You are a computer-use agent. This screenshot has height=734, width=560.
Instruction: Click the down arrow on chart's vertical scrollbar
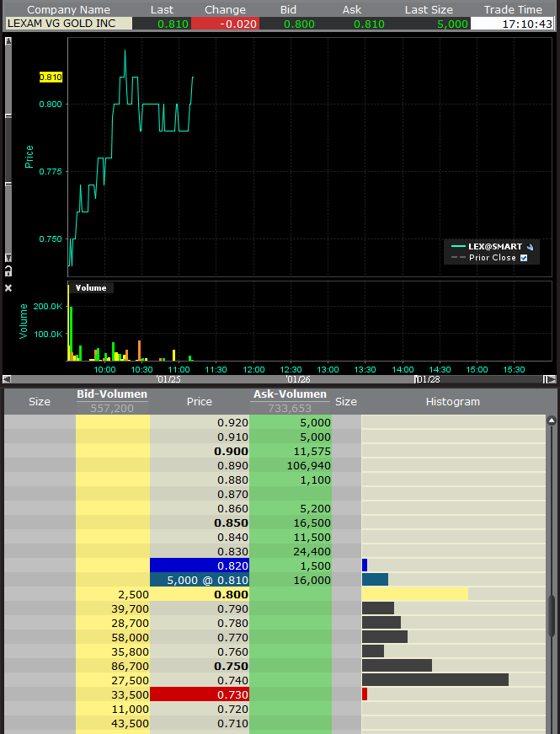tap(8, 258)
